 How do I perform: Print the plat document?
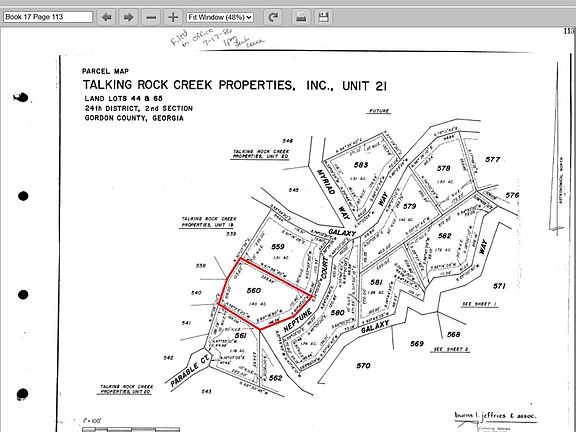tap(301, 17)
